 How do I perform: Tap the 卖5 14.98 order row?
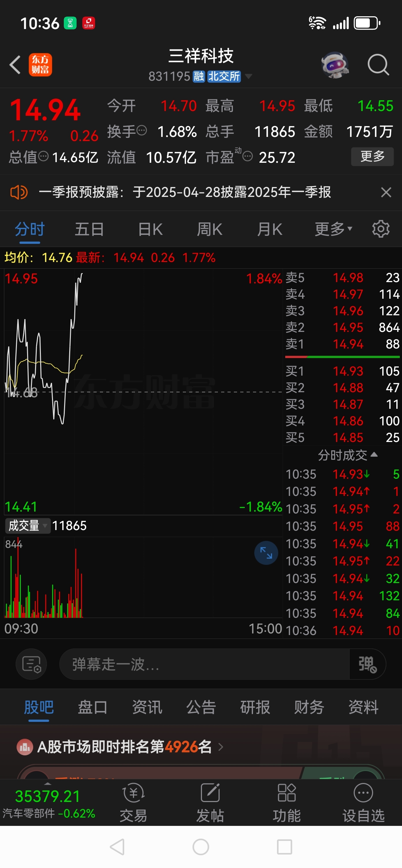tap(342, 278)
